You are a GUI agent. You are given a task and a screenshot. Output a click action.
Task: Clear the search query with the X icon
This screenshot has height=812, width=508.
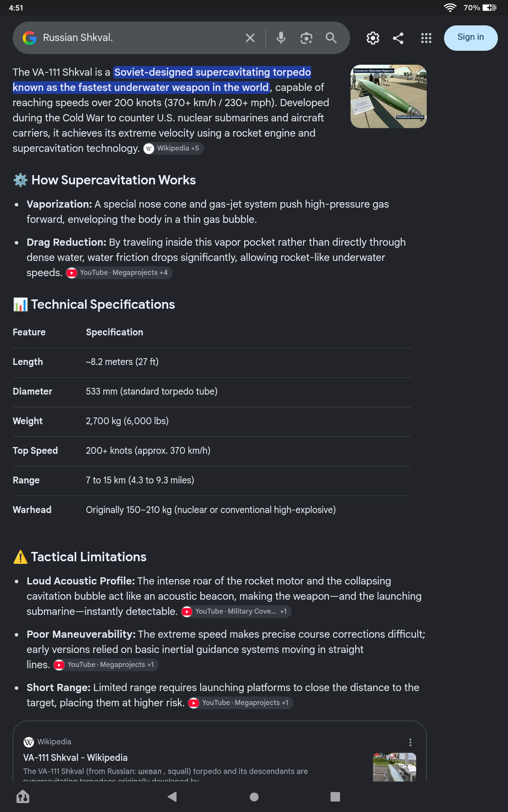250,38
